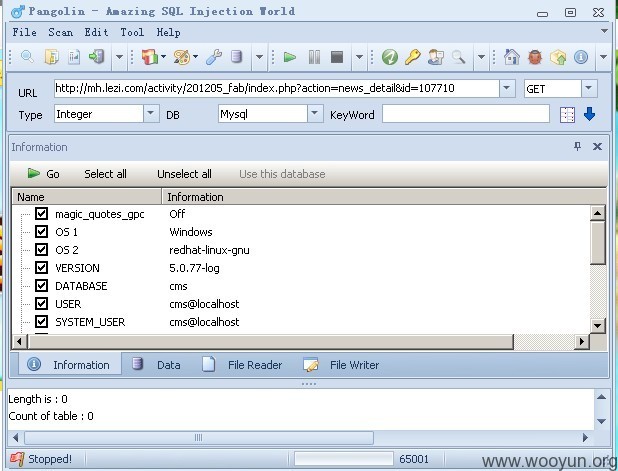Open the DB Mysql dropdown
Viewport: 618px width, 471px height.
315,114
